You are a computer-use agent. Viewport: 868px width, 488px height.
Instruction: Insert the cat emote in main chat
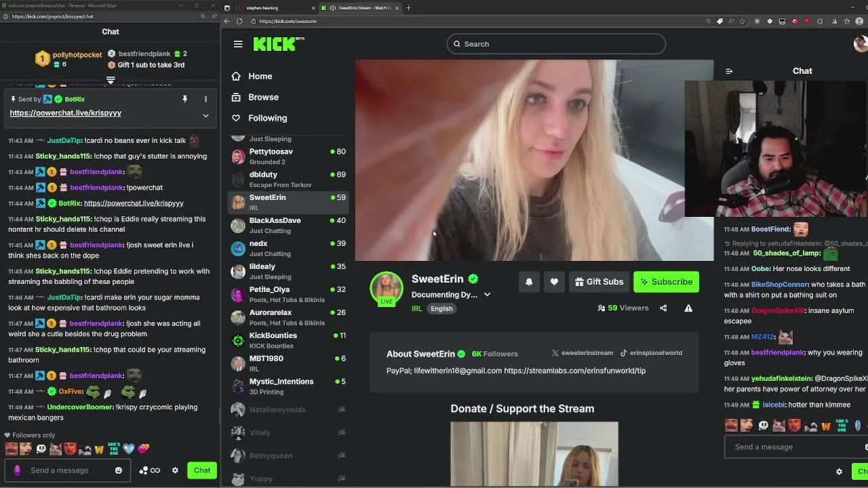(779, 426)
